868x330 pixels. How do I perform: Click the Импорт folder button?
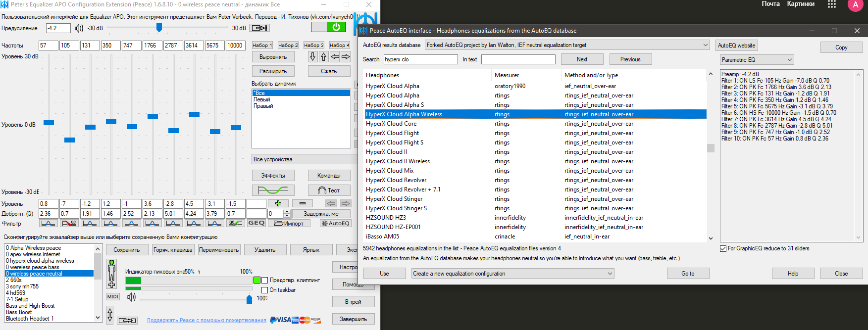(289, 223)
